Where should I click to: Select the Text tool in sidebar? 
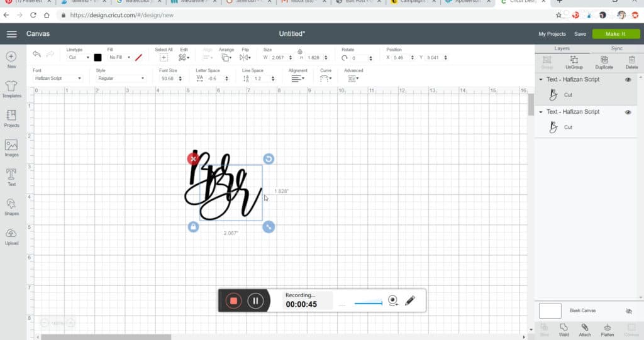click(11, 175)
